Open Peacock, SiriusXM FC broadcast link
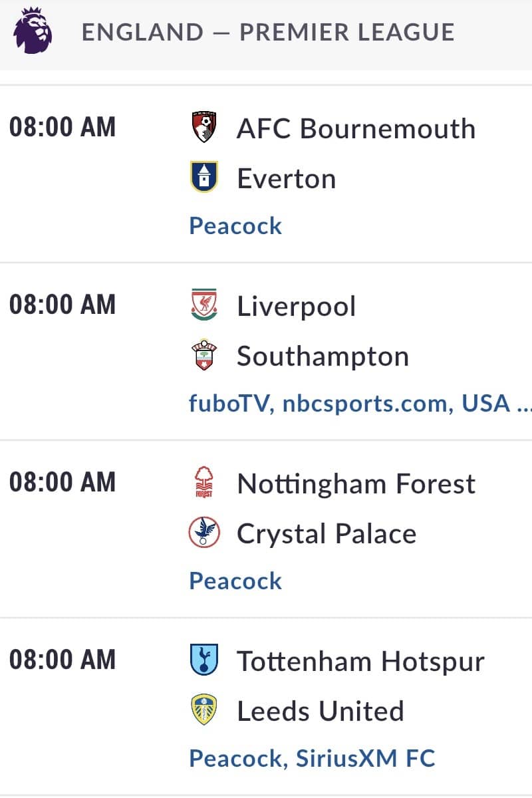The height and width of the screenshot is (798, 532). (x=312, y=758)
